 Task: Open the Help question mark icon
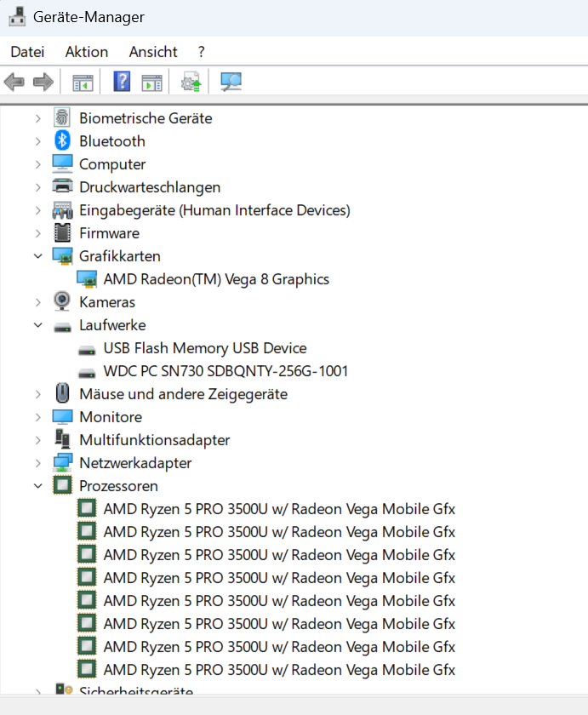(x=122, y=82)
